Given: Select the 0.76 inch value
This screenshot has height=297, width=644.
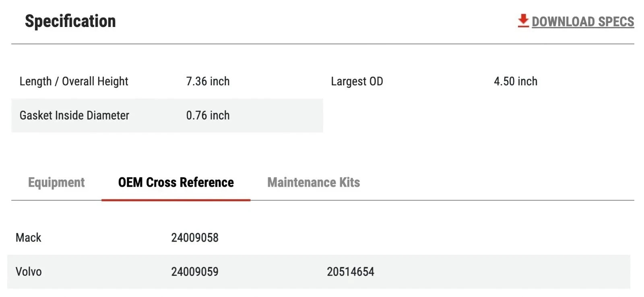Looking at the screenshot, I should coord(208,115).
